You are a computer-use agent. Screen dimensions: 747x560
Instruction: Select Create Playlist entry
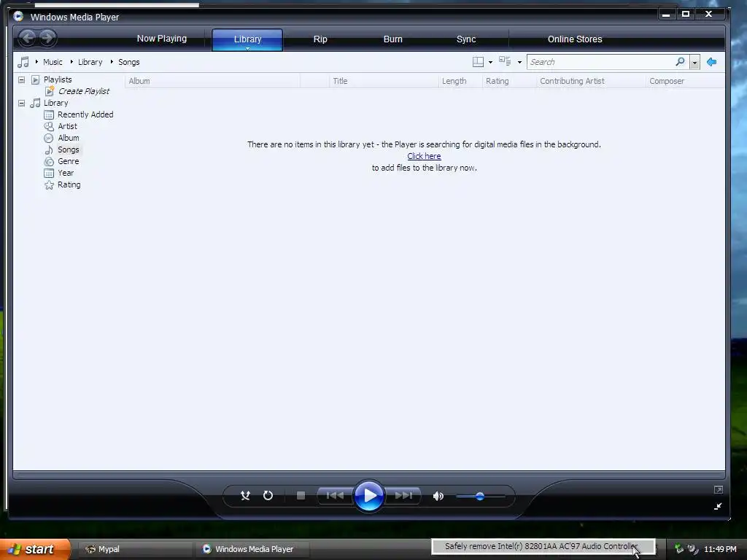[84, 91]
